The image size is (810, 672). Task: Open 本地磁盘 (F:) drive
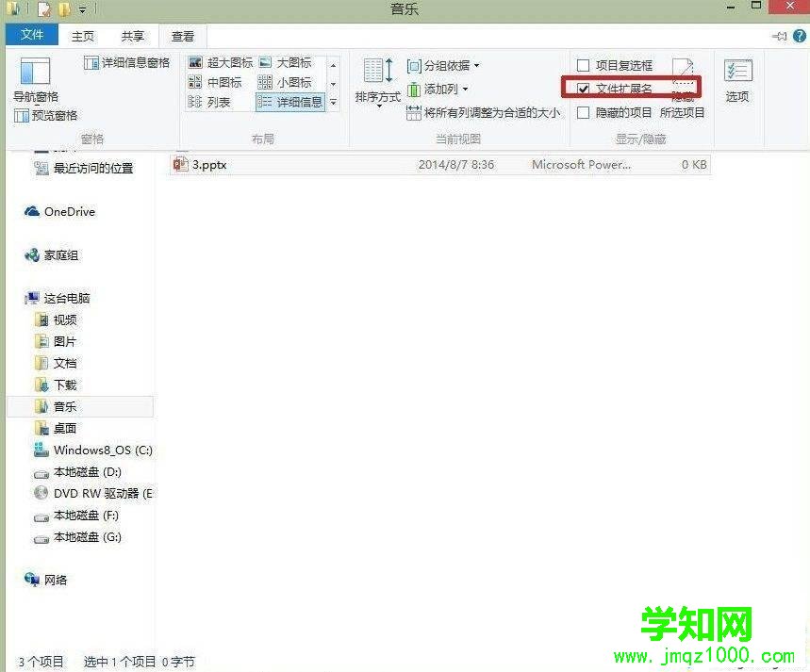[76, 515]
